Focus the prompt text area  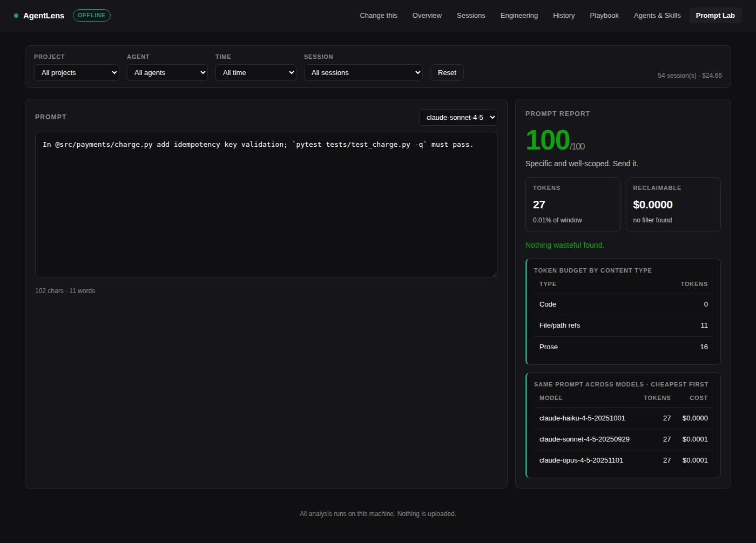(x=266, y=205)
